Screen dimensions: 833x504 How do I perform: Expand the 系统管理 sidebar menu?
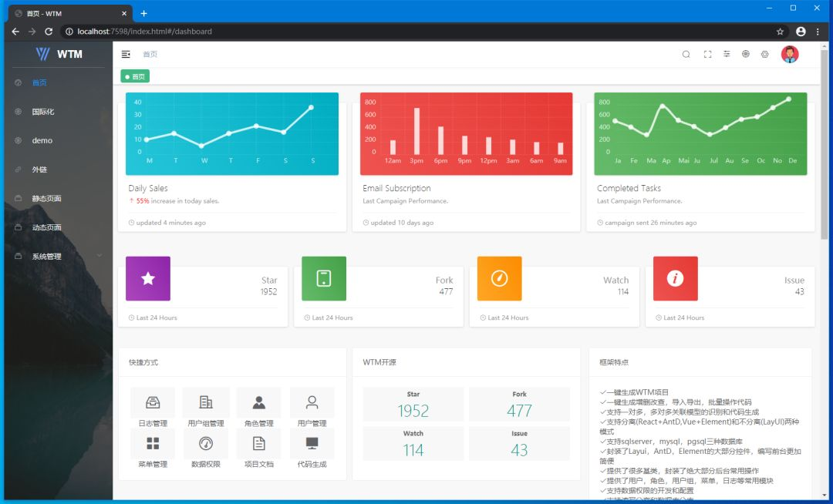point(59,257)
